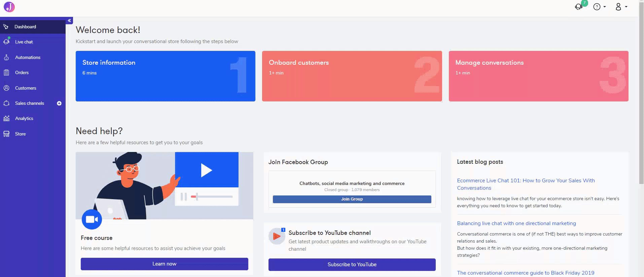Click the Join Group button
The image size is (644, 277).
point(352,199)
